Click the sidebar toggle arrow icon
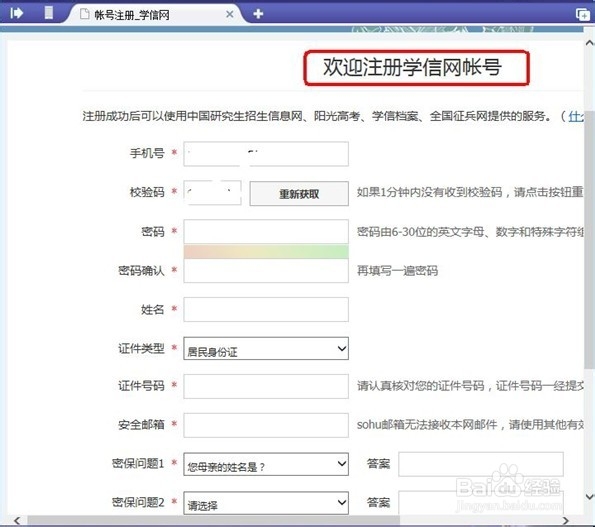This screenshot has width=595, height=527. (x=17, y=13)
